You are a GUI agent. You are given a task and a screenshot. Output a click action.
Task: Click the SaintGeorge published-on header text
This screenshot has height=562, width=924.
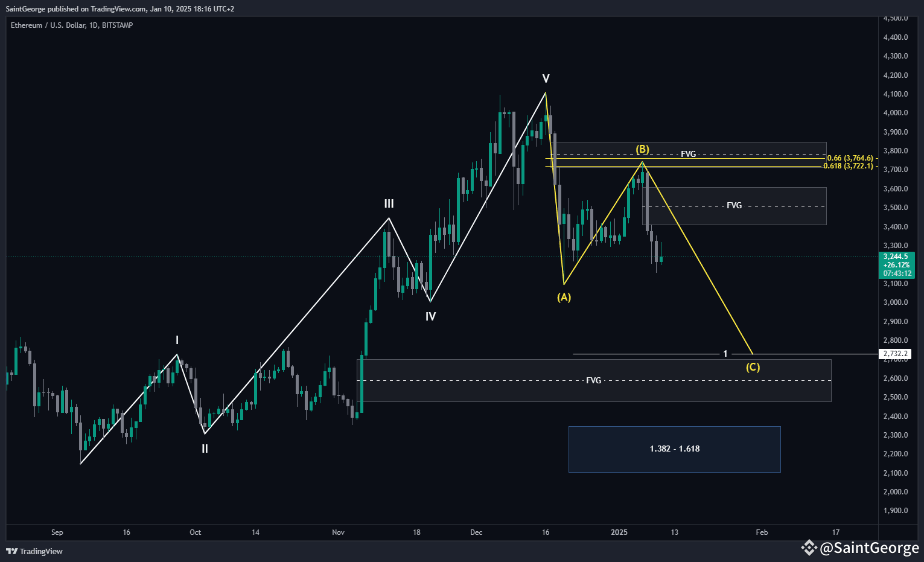tap(120, 9)
